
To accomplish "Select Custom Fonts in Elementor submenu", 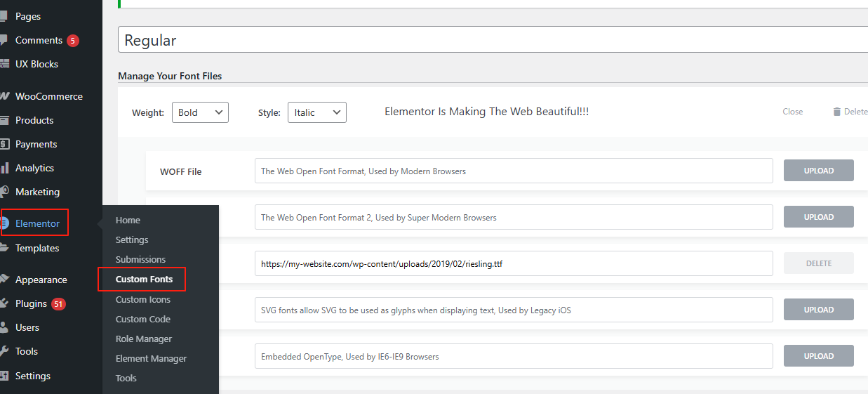I will [144, 279].
